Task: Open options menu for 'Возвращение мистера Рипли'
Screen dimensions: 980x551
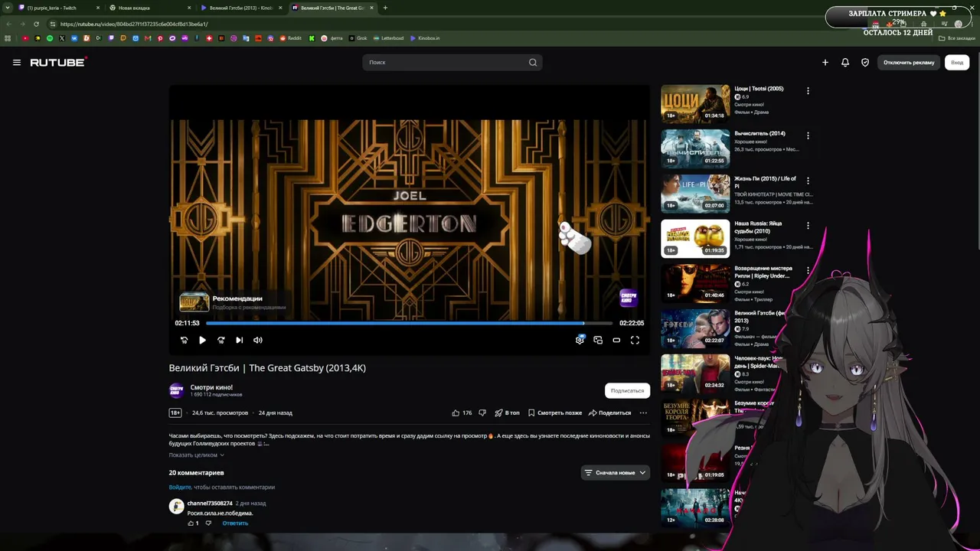Action: (808, 271)
